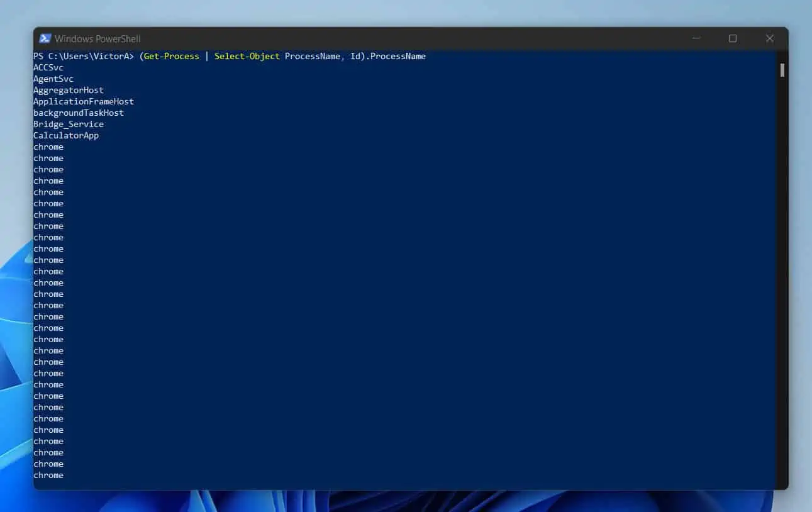Click the 'Windows PowerShell' title text
This screenshot has width=812, height=512.
pyautogui.click(x=97, y=39)
